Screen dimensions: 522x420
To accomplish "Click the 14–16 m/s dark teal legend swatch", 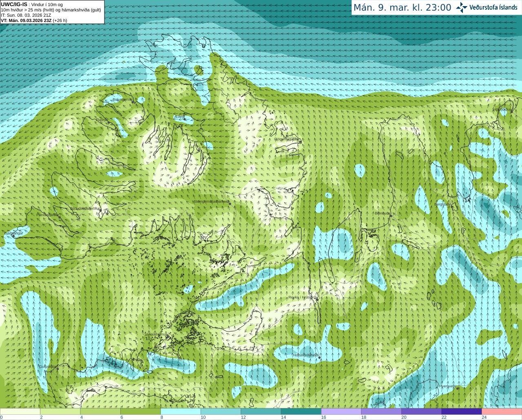I will 301,411.
